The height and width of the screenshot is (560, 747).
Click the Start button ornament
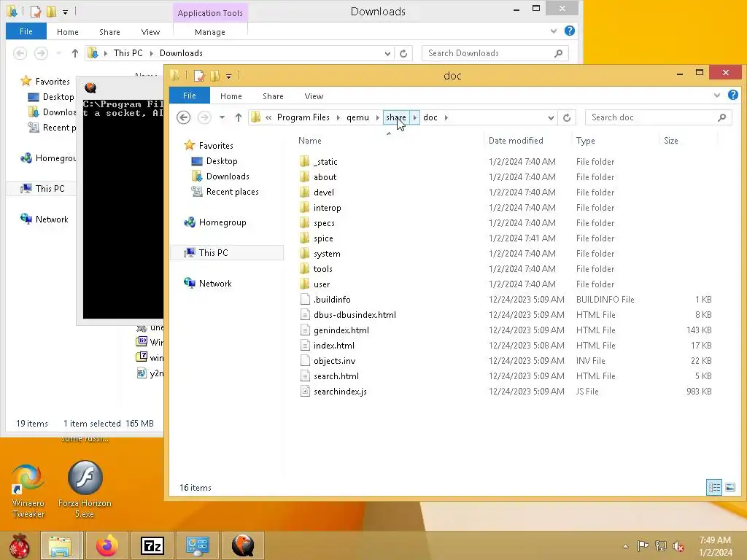point(19,545)
